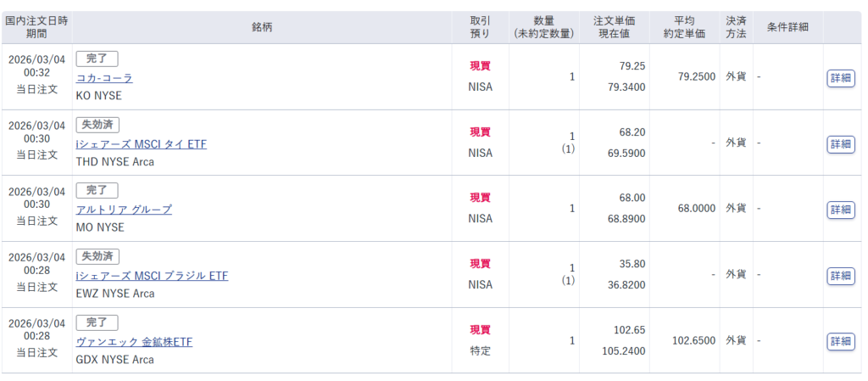
Task: Open 詳細 for the コカ-コーラ order
Action: click(x=840, y=78)
